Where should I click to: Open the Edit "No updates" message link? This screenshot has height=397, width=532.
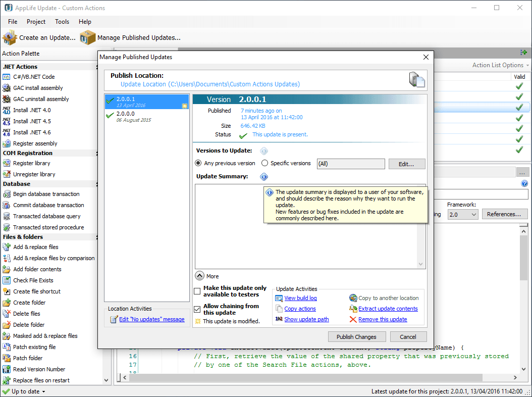click(x=151, y=319)
